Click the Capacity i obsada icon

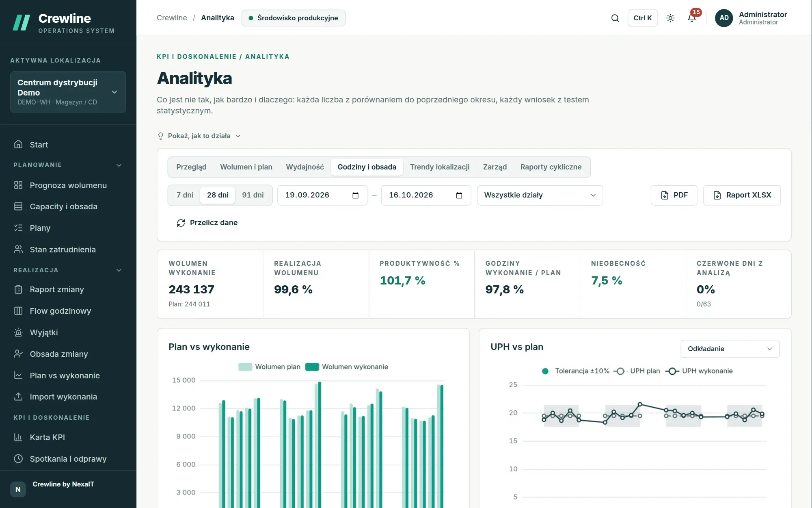click(x=18, y=206)
